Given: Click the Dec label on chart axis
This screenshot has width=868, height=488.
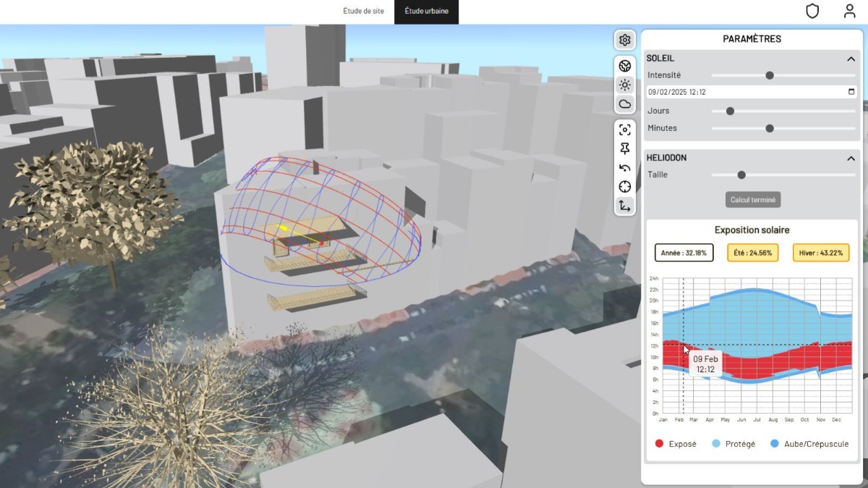Looking at the screenshot, I should tap(836, 420).
